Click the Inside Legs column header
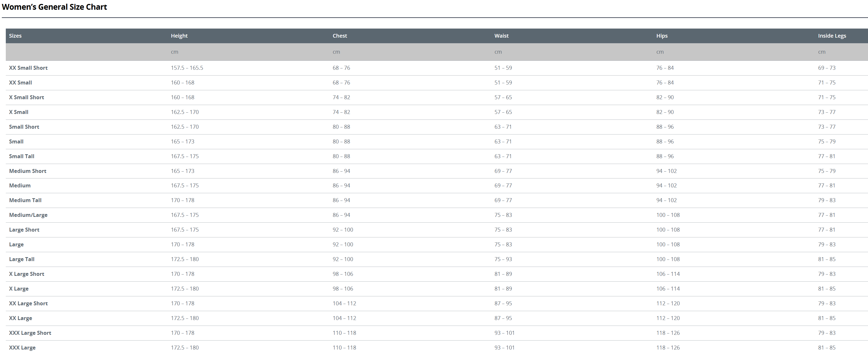Screen dimensions: 868x354 coord(832,36)
